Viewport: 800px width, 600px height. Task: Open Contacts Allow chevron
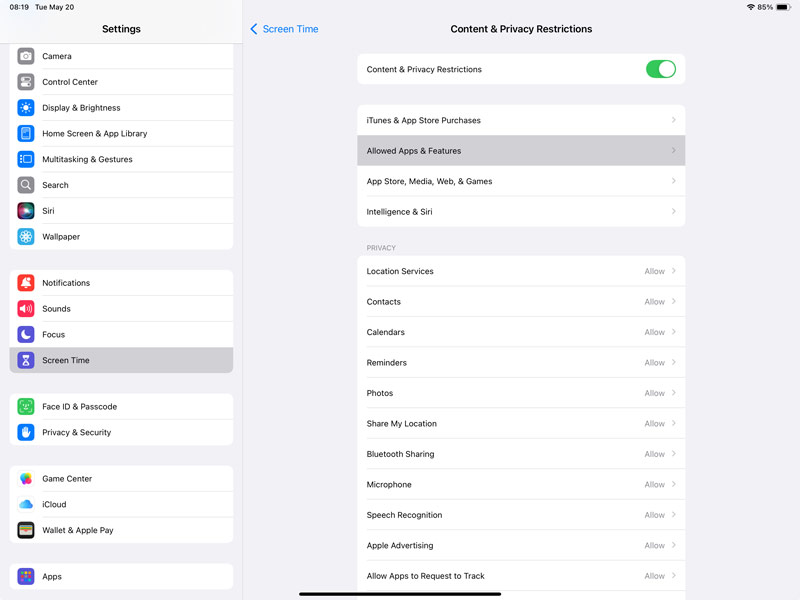[x=673, y=302]
